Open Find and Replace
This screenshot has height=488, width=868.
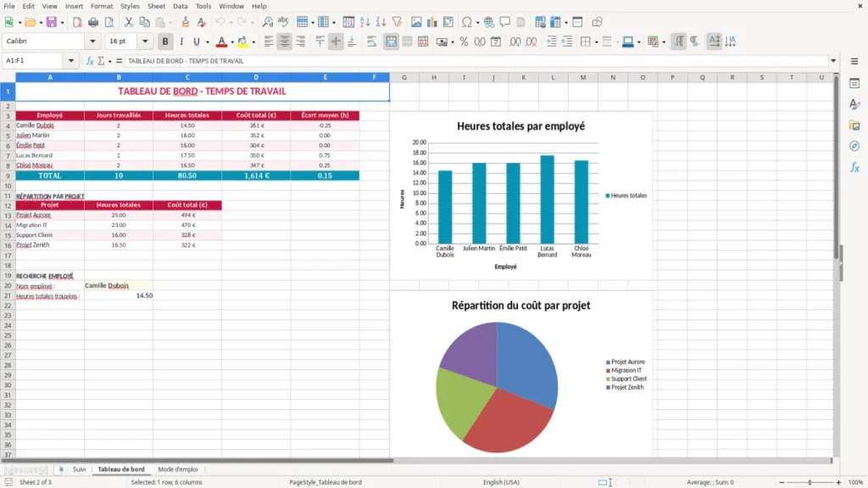(x=267, y=22)
